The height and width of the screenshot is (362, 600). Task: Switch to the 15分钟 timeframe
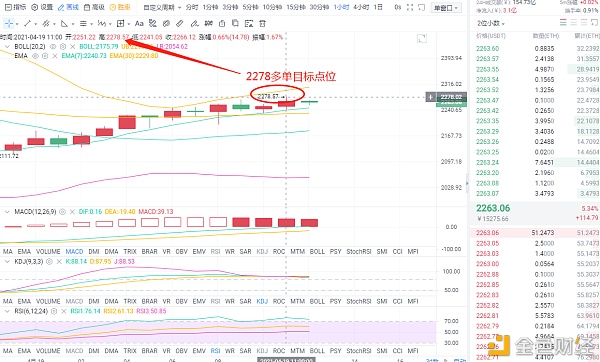295,7
